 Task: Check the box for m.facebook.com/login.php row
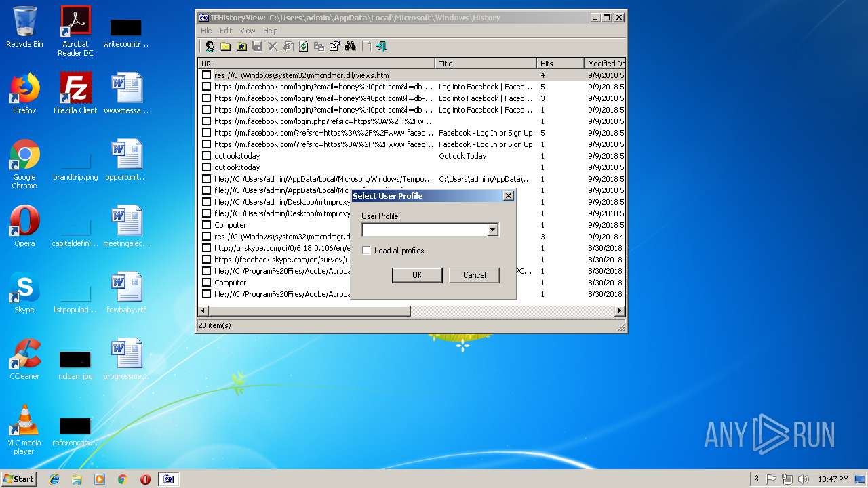(x=207, y=121)
